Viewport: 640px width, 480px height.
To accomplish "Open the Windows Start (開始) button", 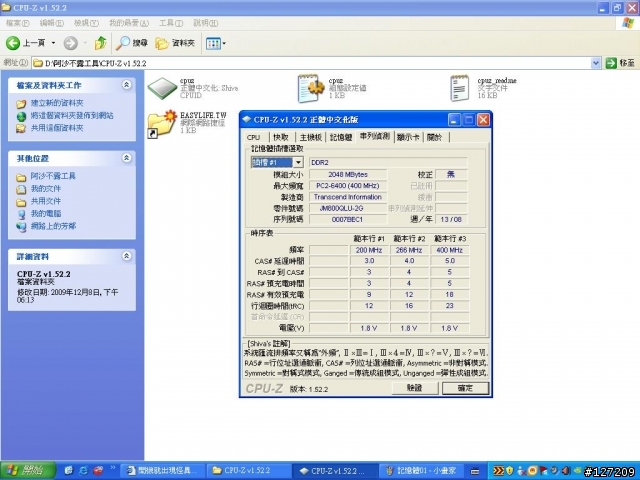I will tap(28, 471).
